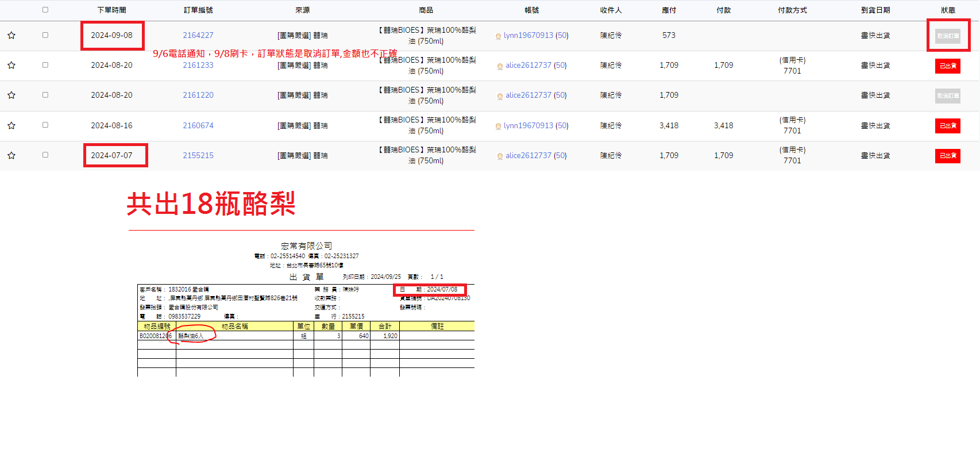The image size is (980, 460).
Task: Click user icon beside alice2612737 in order 2161220 row
Action: (500, 96)
